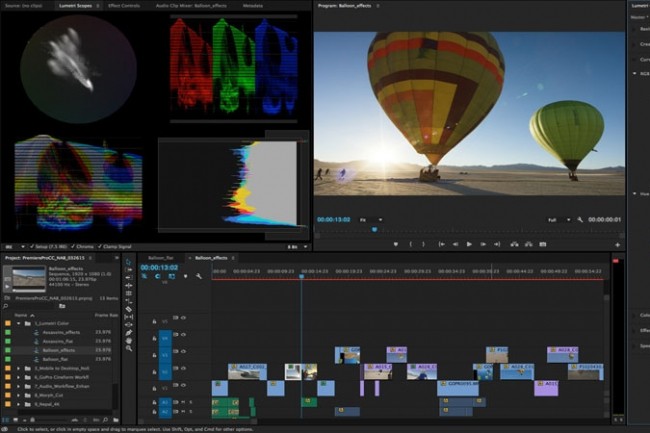Step back one frame in Program monitor
Image resolution: width=650 pixels, height=433 pixels.
coord(456,244)
